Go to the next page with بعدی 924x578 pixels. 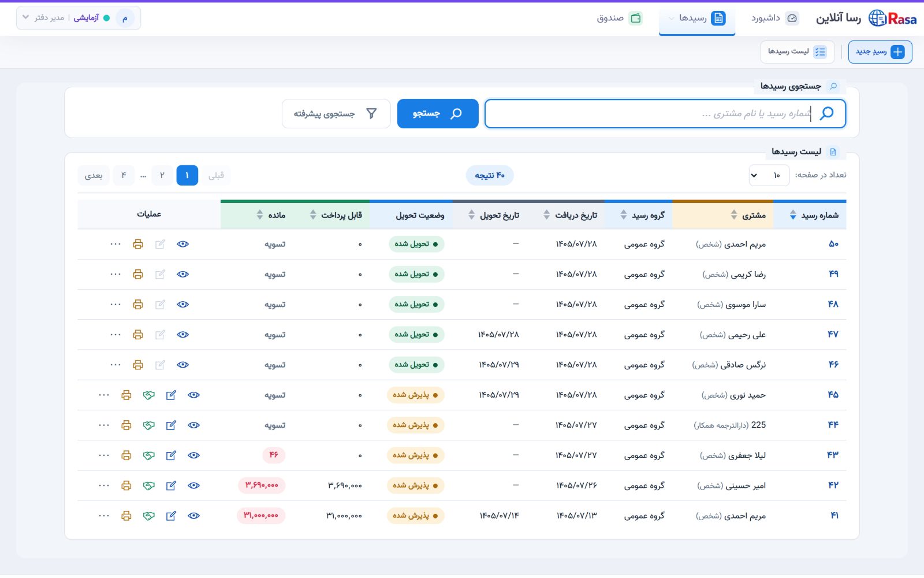[x=94, y=175]
